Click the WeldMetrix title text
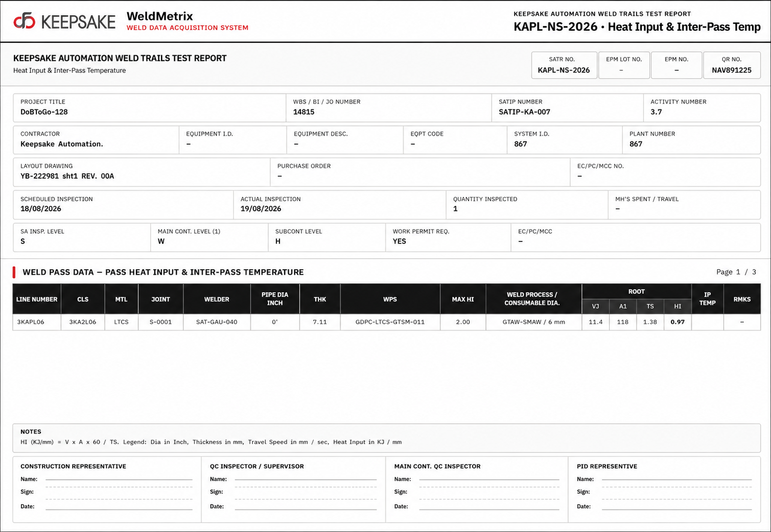The width and height of the screenshot is (771, 532). click(159, 16)
